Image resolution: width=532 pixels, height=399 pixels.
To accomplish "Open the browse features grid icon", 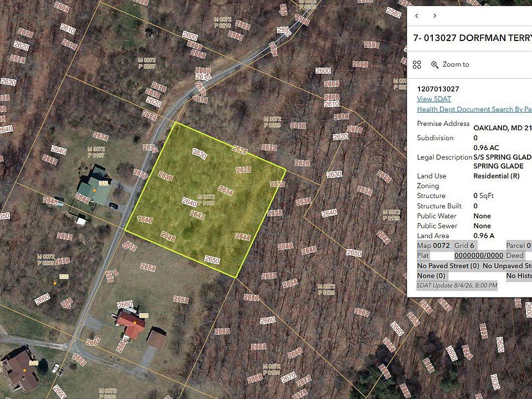I will point(417,64).
